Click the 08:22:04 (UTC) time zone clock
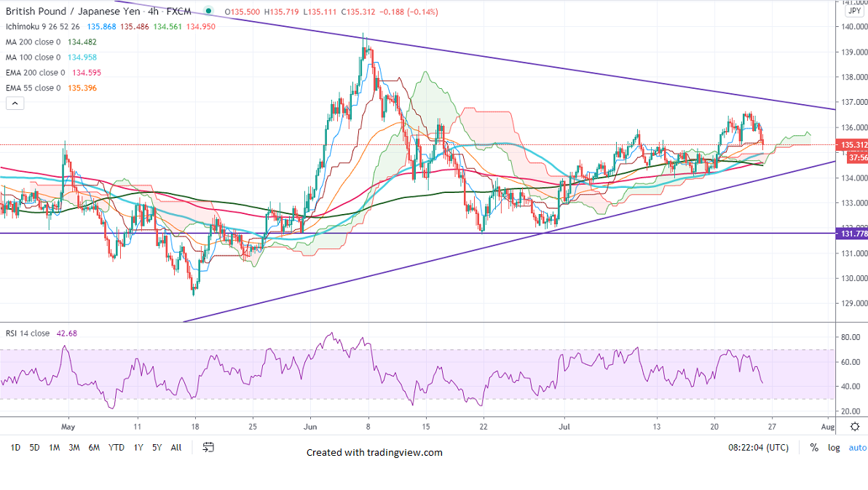868x490 pixels. 758,447
